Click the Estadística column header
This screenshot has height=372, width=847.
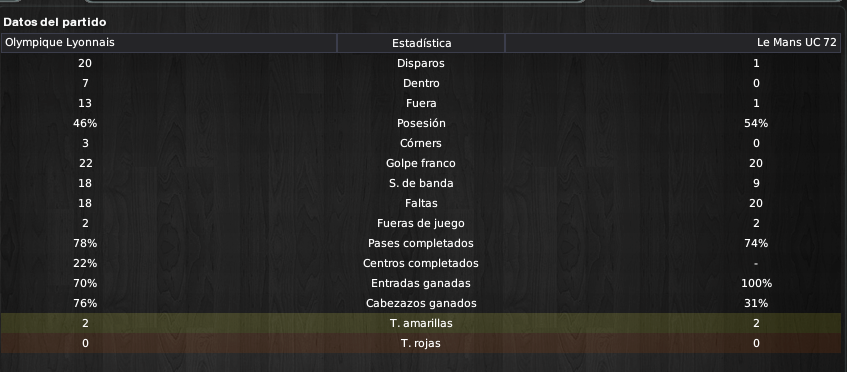(x=421, y=43)
